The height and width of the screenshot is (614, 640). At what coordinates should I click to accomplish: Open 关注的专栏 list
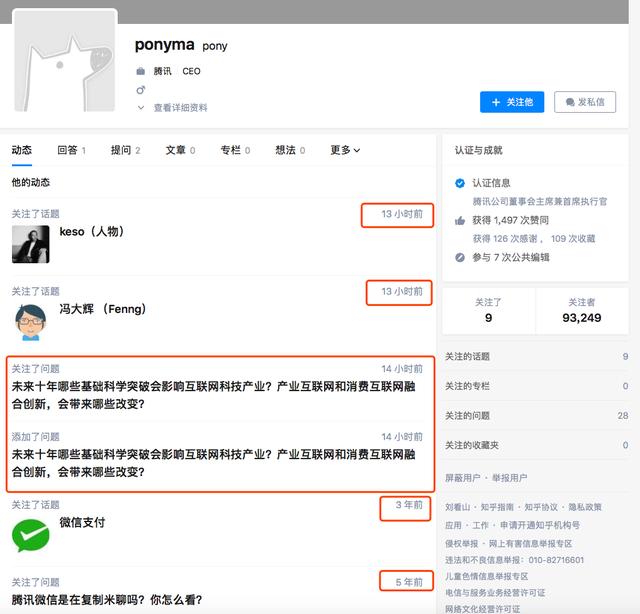pyautogui.click(x=536, y=386)
